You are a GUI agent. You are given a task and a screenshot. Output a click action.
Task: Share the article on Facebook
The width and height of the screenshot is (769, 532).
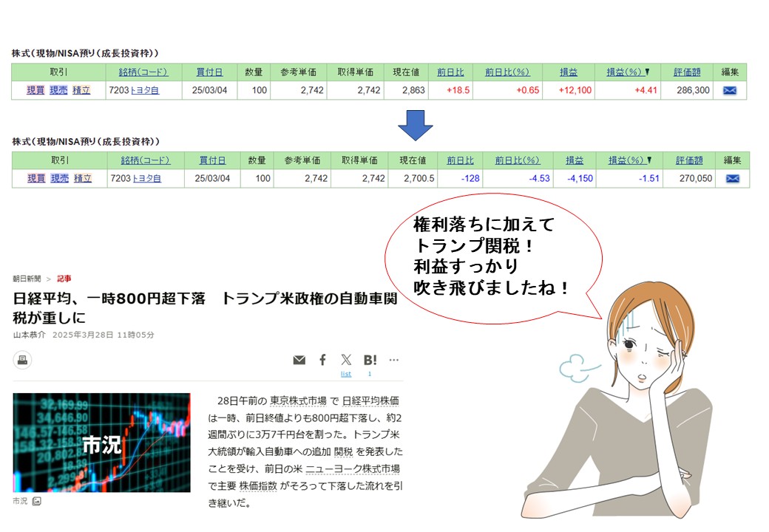pos(322,360)
